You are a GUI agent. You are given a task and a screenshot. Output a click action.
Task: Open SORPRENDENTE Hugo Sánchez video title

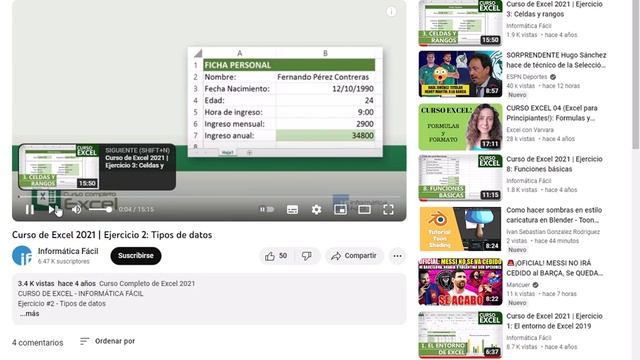[556, 60]
